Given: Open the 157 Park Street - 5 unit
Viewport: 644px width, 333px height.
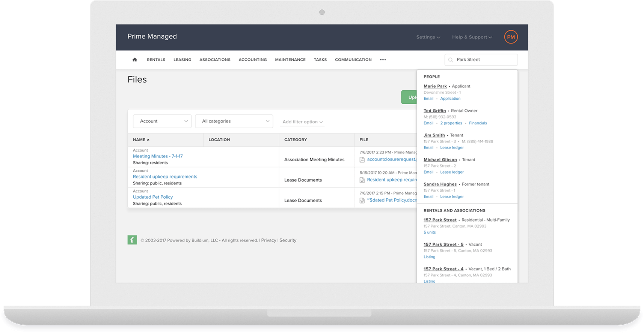Looking at the screenshot, I should point(443,244).
